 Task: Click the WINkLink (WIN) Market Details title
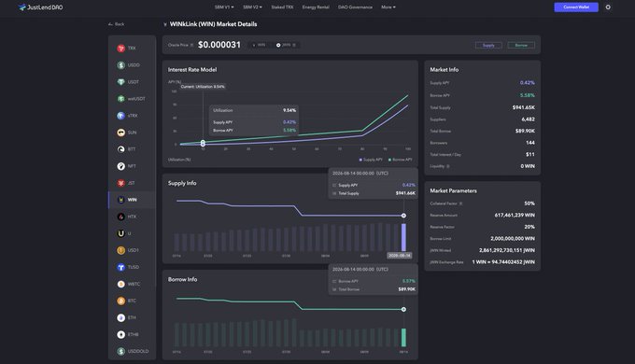click(213, 24)
